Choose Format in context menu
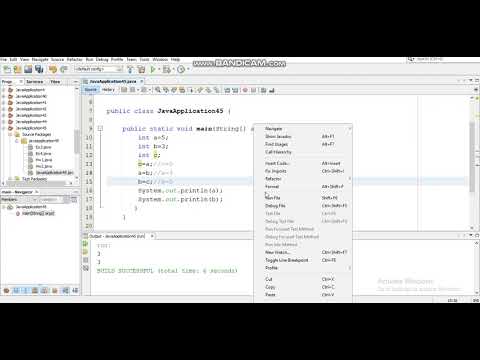Viewport: 480px width, 360px height. click(303, 187)
